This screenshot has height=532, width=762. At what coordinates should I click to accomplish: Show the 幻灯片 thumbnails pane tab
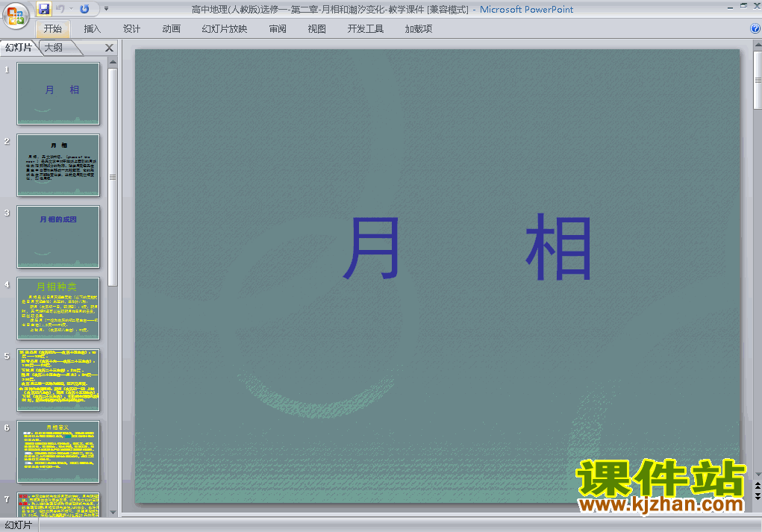19,48
